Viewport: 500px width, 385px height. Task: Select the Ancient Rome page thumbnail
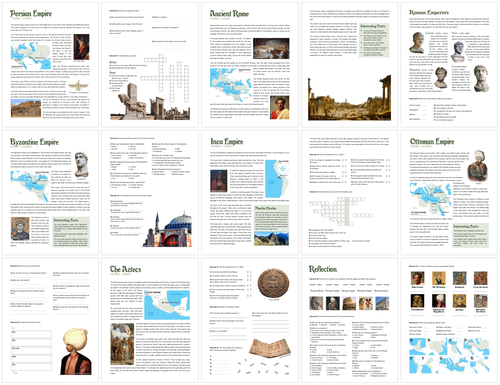coord(250,65)
